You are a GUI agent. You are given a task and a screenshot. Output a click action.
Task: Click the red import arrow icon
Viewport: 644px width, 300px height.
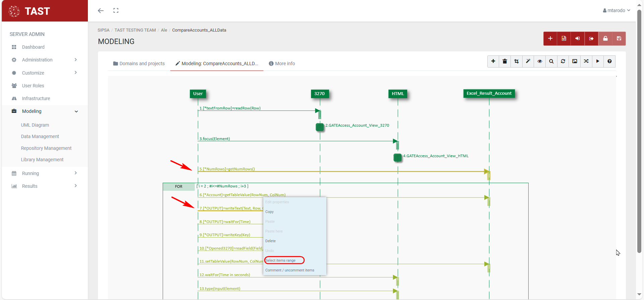click(578, 39)
